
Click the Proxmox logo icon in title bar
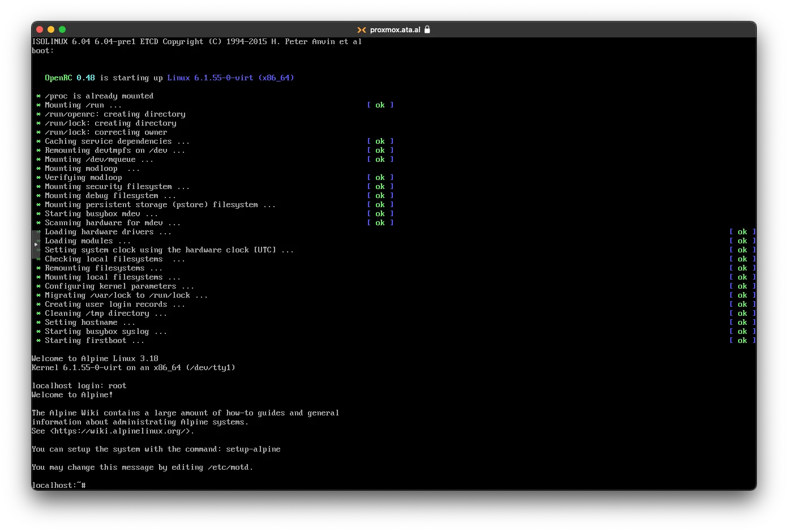click(x=362, y=30)
